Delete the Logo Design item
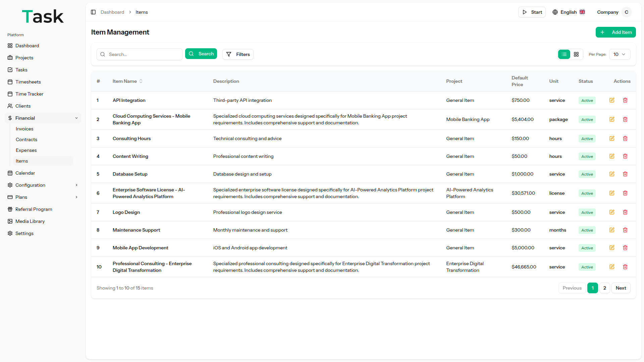The width and height of the screenshot is (644, 362). [x=625, y=212]
